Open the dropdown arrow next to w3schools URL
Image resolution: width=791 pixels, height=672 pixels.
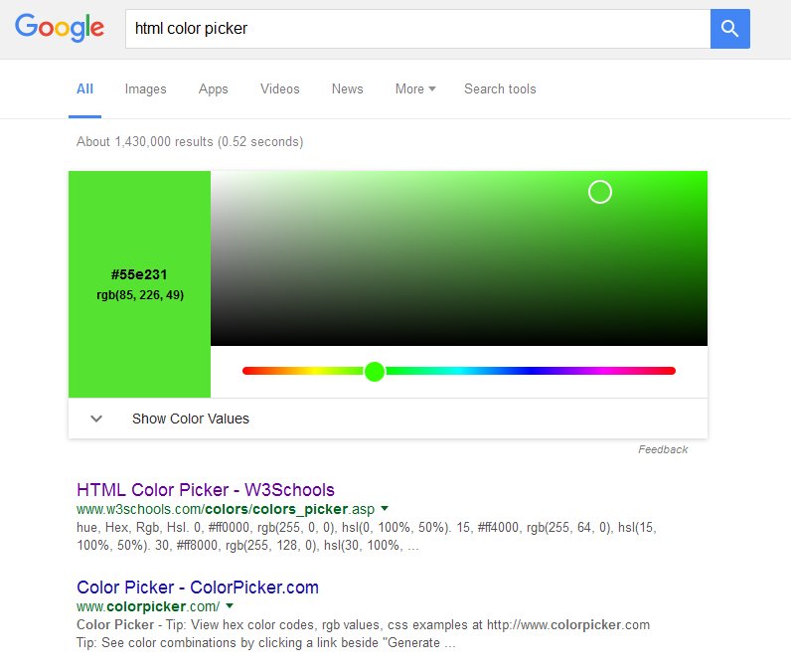[385, 509]
